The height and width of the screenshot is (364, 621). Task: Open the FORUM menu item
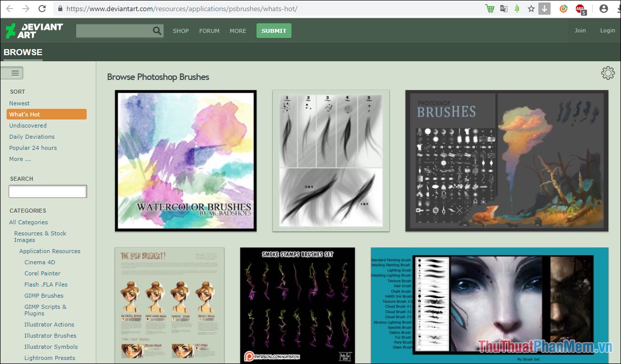[x=209, y=30]
